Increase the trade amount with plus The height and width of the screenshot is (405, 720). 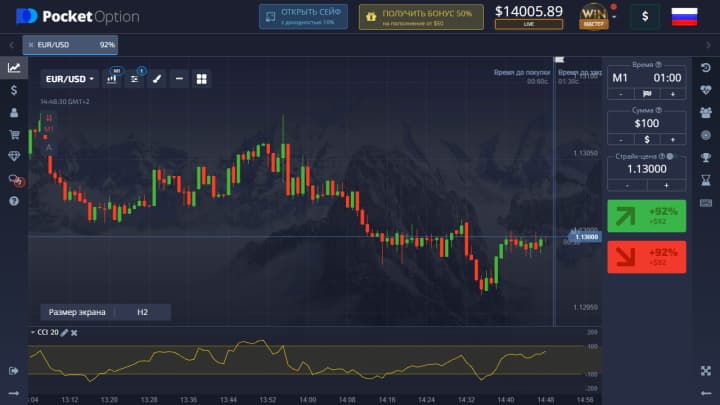pyautogui.click(x=673, y=140)
